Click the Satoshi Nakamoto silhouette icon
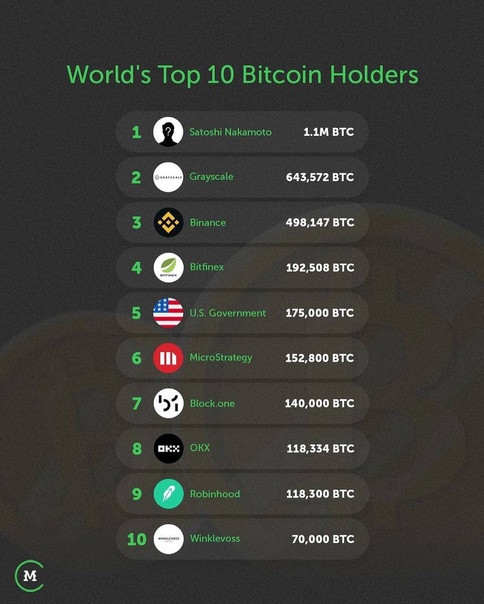Image resolution: width=484 pixels, height=604 pixels. (x=168, y=132)
